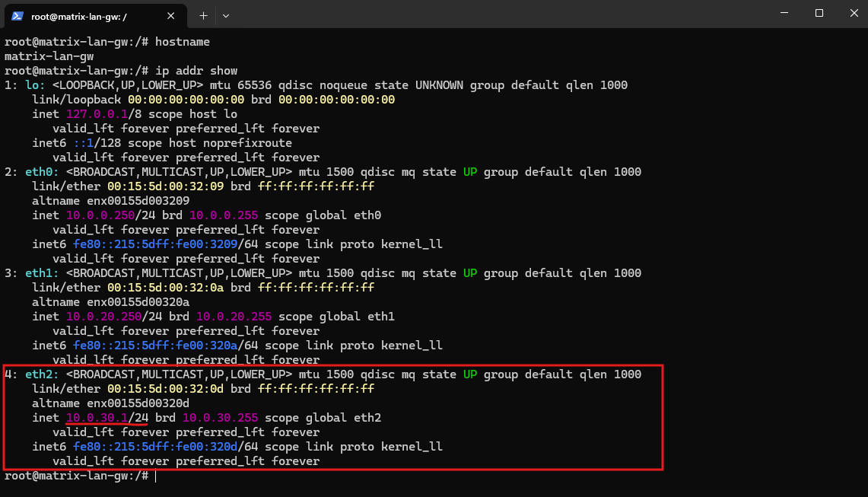Image resolution: width=868 pixels, height=497 pixels.
Task: Click the 10.0.20.250 inet address
Action: pos(103,317)
